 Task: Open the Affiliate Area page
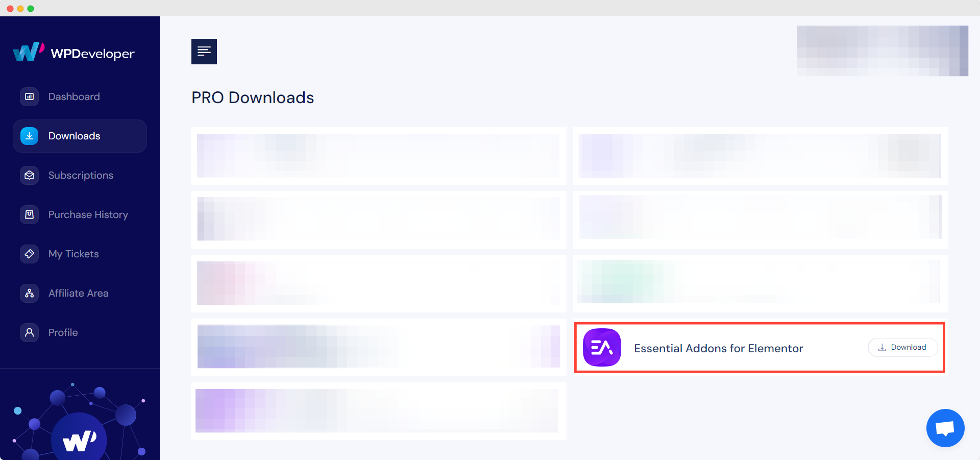click(x=78, y=293)
